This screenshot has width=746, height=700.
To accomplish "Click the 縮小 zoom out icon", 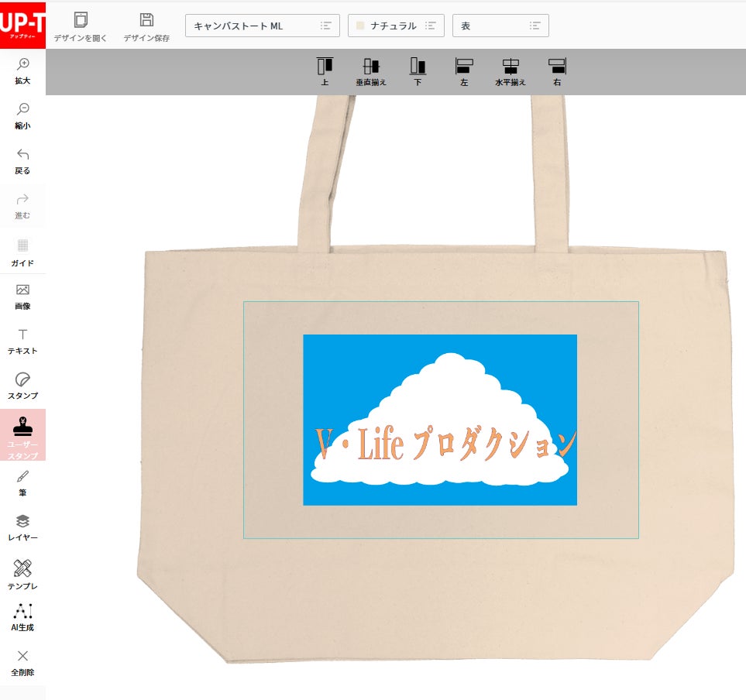I will [x=22, y=115].
